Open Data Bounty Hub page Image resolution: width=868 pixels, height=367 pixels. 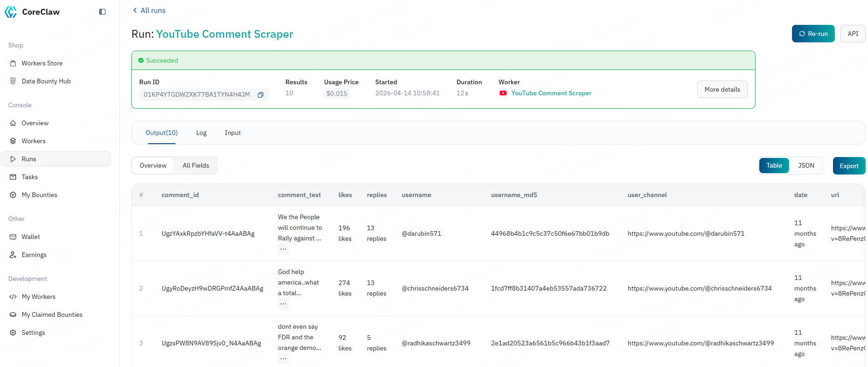click(46, 81)
